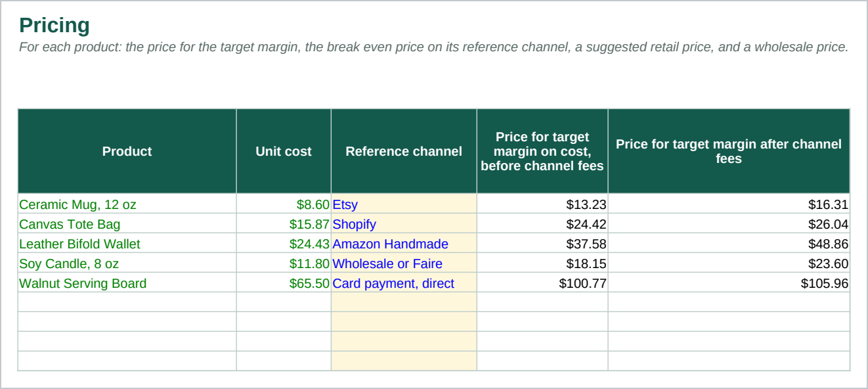Select the Unit cost column header

click(284, 151)
